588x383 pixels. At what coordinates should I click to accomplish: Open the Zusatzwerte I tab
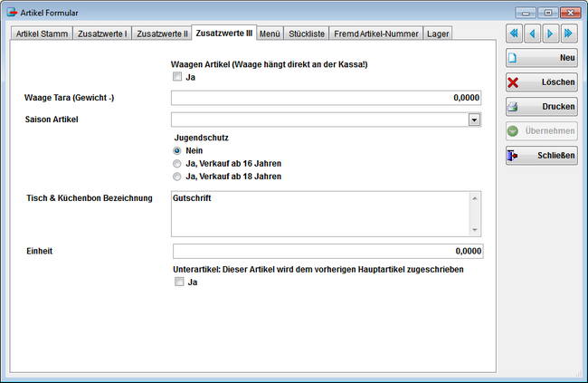click(102, 34)
